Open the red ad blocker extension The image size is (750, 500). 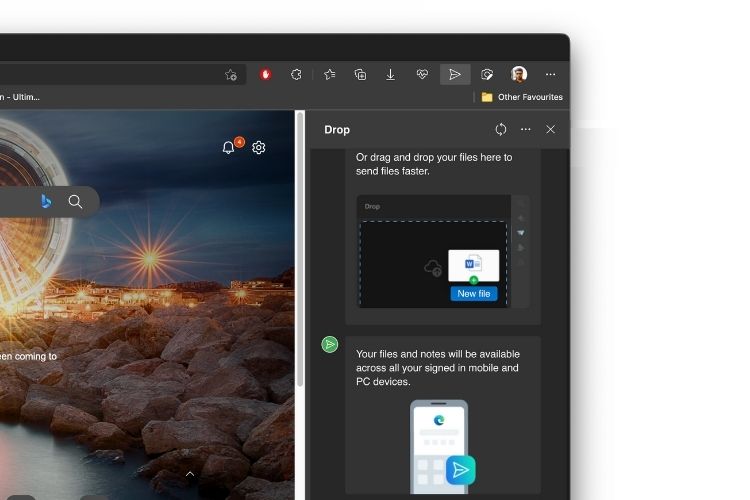pos(265,75)
